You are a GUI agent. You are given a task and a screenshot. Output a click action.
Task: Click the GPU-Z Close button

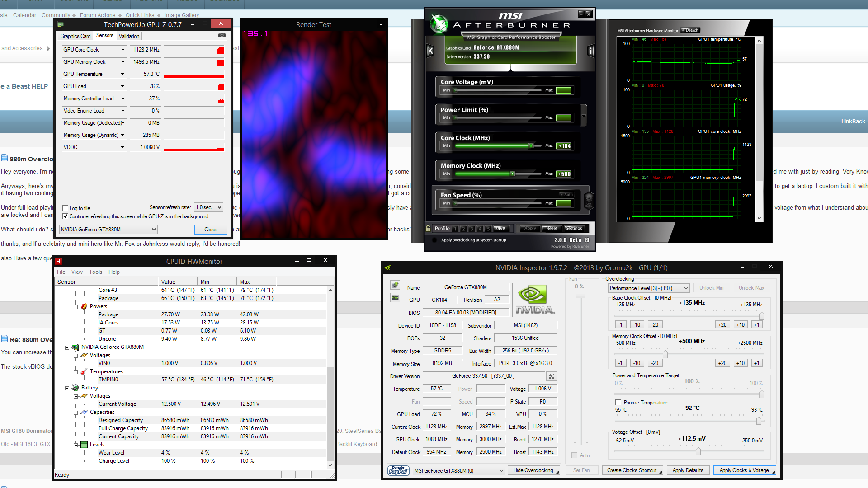point(210,230)
